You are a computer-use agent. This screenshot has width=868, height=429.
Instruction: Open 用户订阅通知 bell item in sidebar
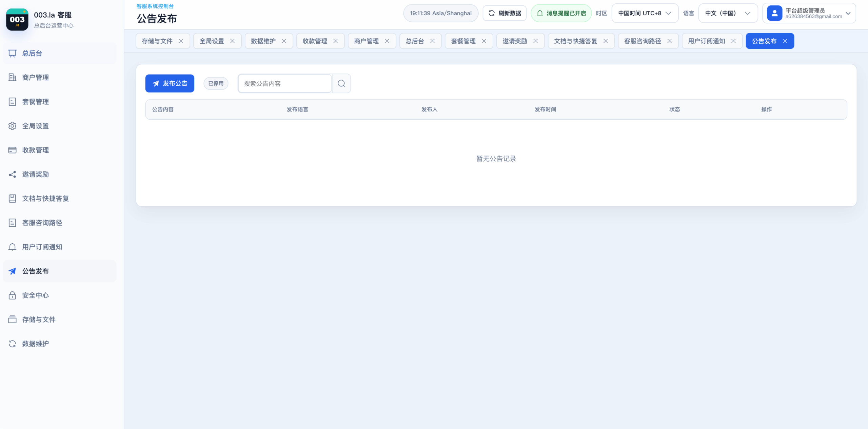coord(59,247)
